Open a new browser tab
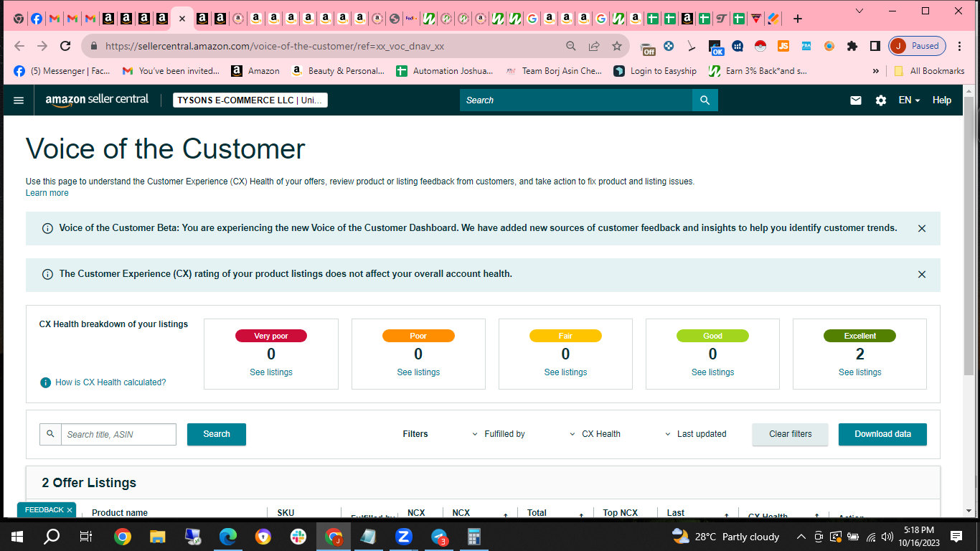 797,19
